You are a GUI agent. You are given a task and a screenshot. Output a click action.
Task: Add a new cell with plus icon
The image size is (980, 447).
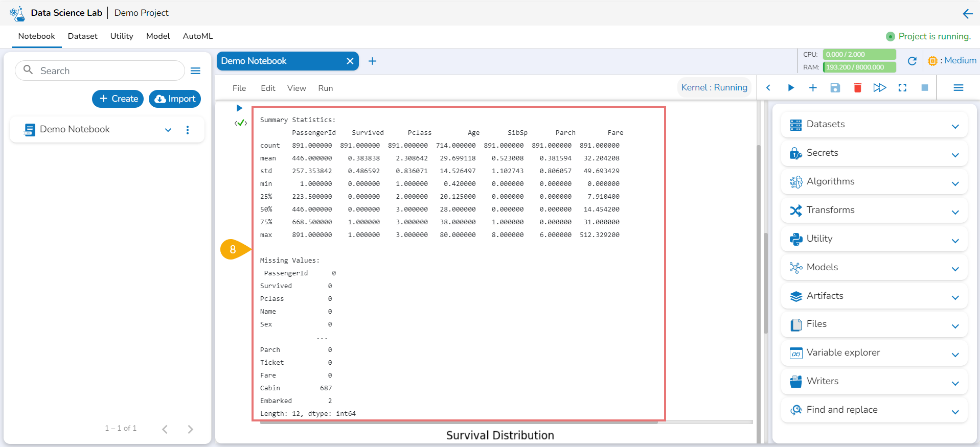pyautogui.click(x=813, y=88)
